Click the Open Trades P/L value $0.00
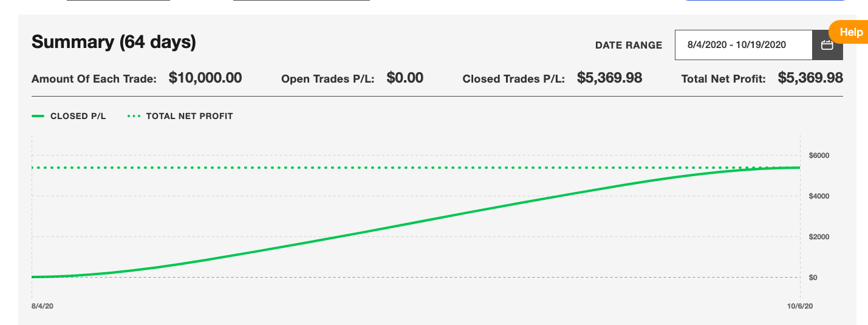Screen dimensions: 868x325 [405, 78]
